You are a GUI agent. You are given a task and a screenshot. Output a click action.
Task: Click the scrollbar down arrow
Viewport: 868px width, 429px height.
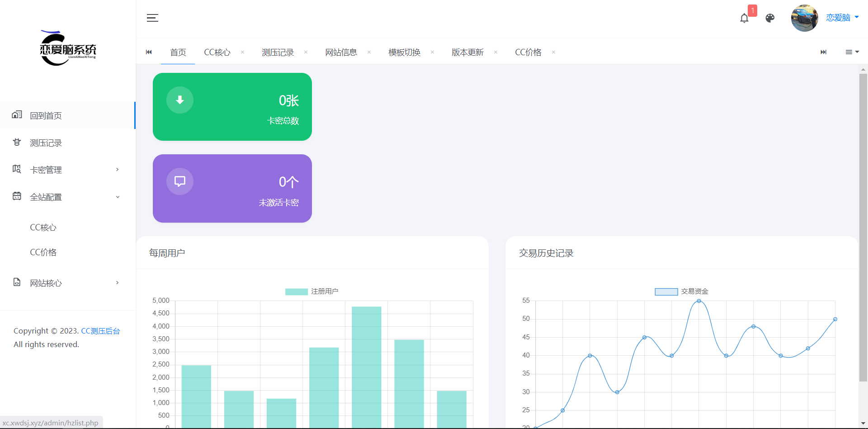coord(863,424)
